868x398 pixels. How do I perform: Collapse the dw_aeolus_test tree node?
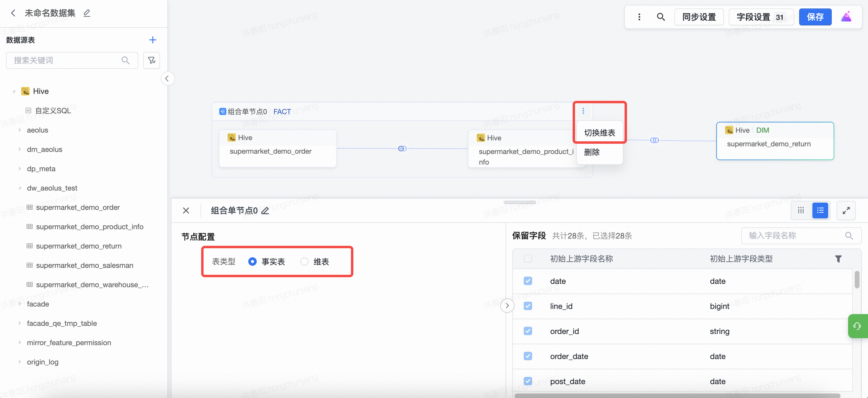click(20, 188)
